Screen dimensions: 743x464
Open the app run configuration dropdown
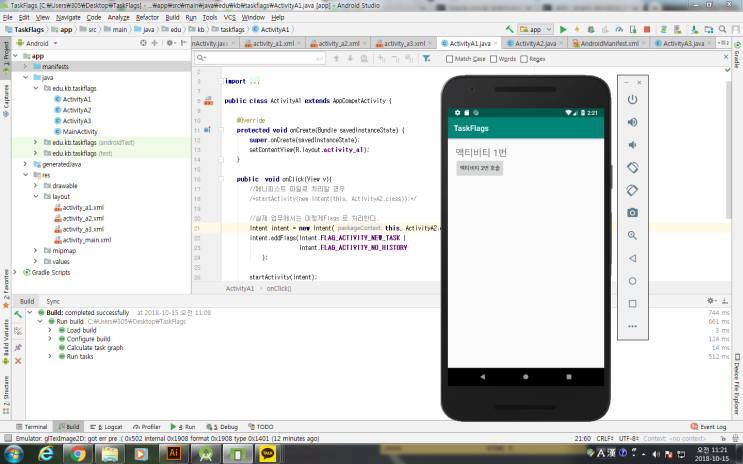click(535, 29)
